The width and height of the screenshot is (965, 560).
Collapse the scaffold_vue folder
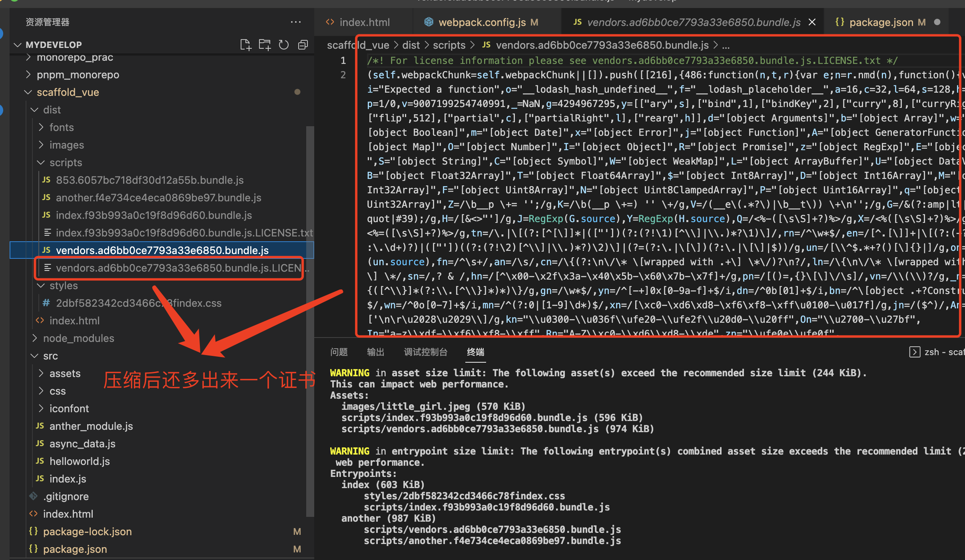click(x=68, y=92)
